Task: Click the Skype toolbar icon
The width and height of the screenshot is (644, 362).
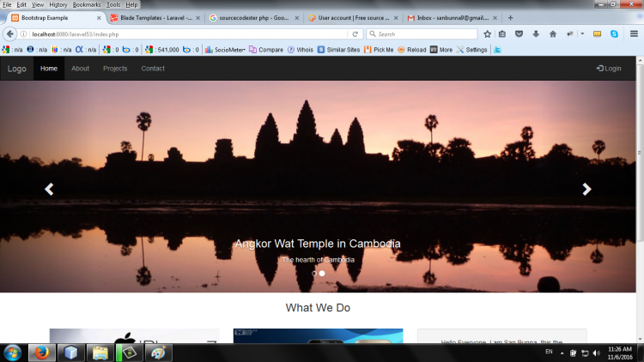Action: 614,34
